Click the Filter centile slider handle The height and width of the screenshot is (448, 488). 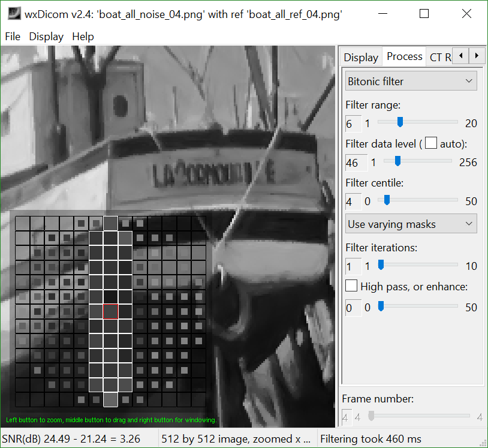(x=387, y=200)
